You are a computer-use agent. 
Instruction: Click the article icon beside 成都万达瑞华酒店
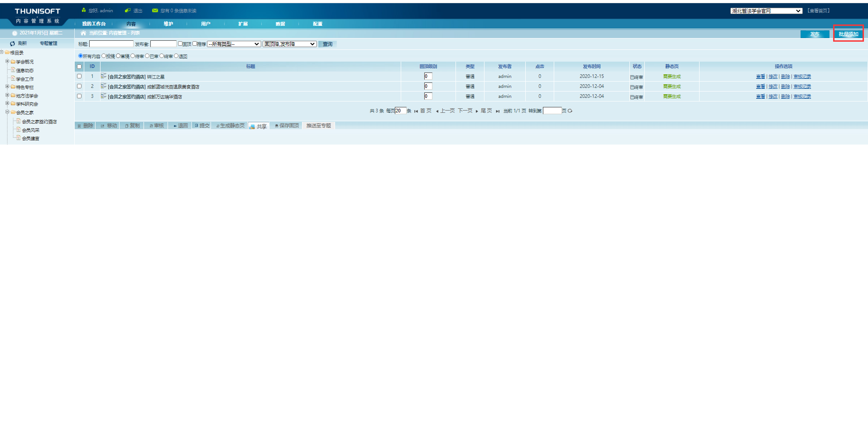coord(104,96)
